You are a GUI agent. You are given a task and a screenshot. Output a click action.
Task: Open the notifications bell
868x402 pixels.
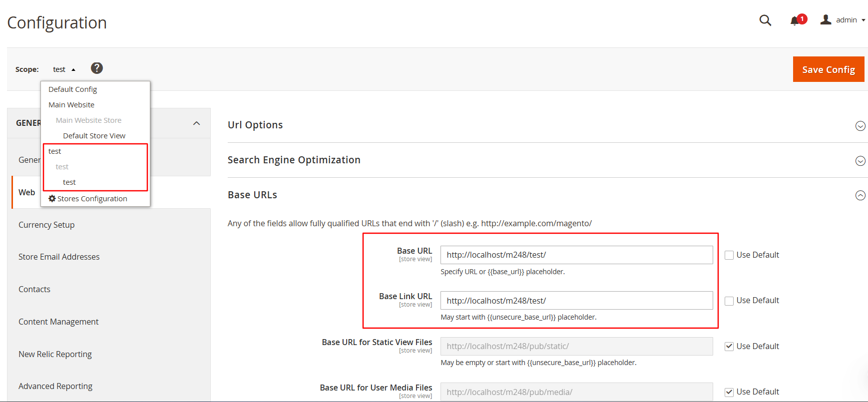tap(795, 20)
